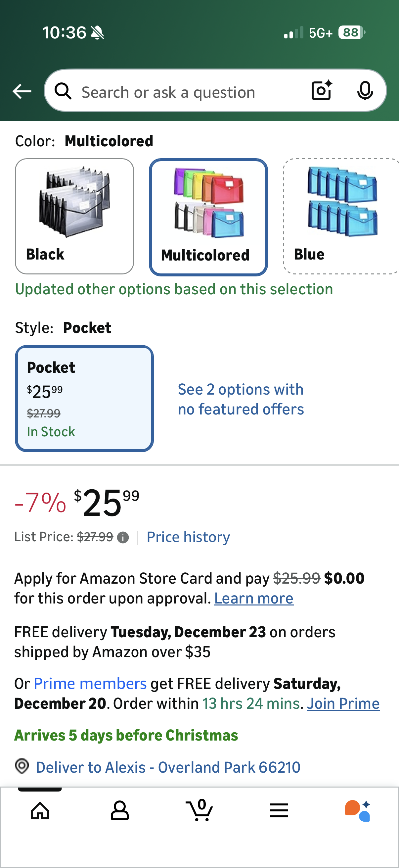Expand See 2 options with no featured offers
The height and width of the screenshot is (868, 399).
(241, 399)
